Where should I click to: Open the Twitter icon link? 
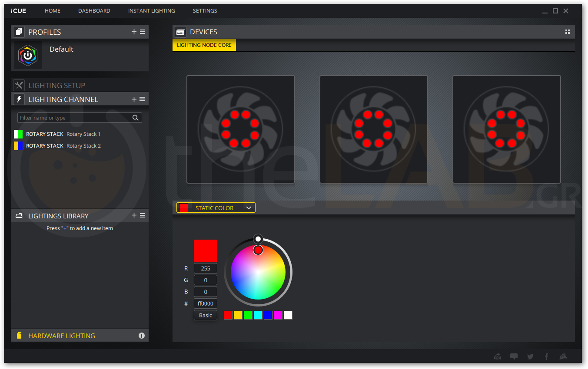(530, 356)
